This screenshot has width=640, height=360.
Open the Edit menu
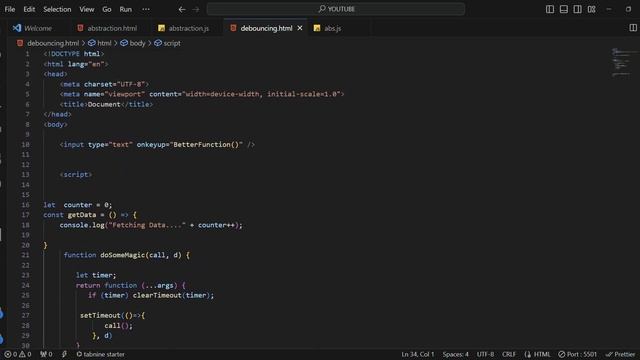tap(29, 9)
